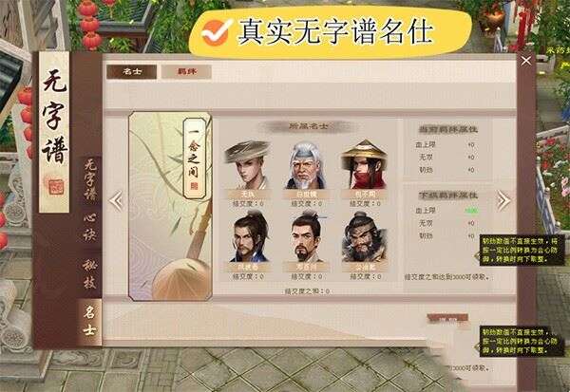Open the 无字谱 sidebar section
This screenshot has width=570, height=392.
pos(89,180)
